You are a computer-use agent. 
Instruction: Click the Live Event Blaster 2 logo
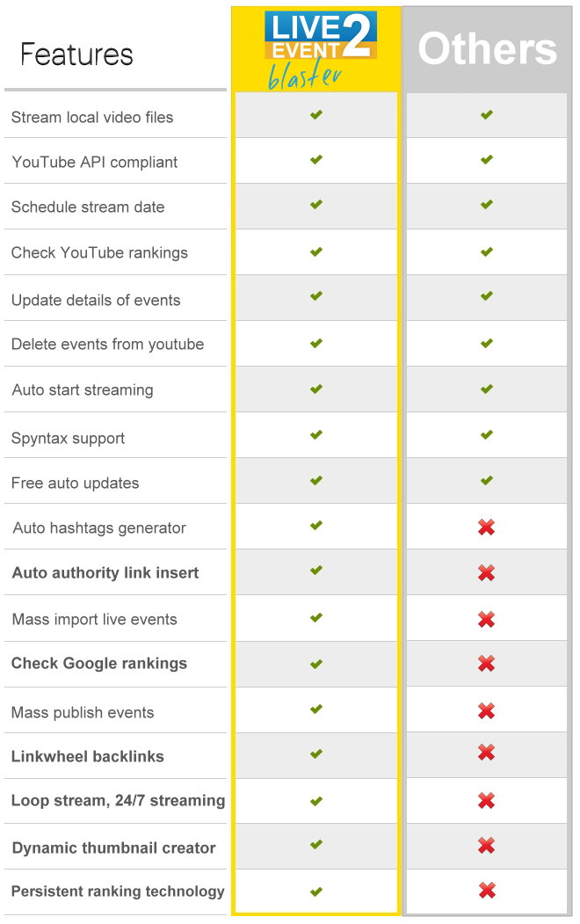pyautogui.click(x=320, y=50)
